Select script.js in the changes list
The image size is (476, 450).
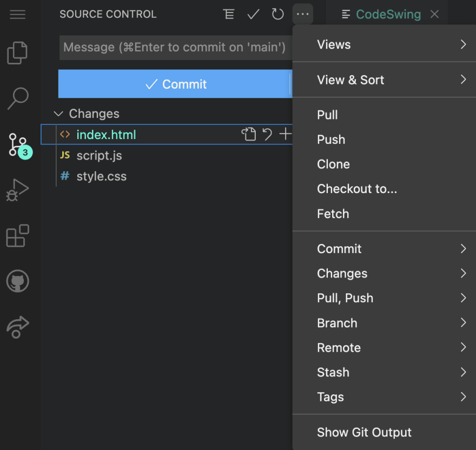pos(99,156)
